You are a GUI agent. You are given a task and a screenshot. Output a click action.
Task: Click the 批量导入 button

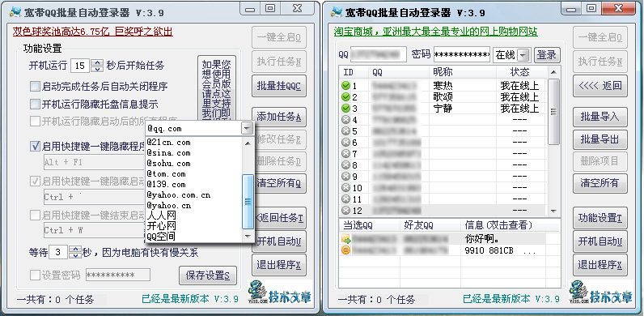[600, 117]
